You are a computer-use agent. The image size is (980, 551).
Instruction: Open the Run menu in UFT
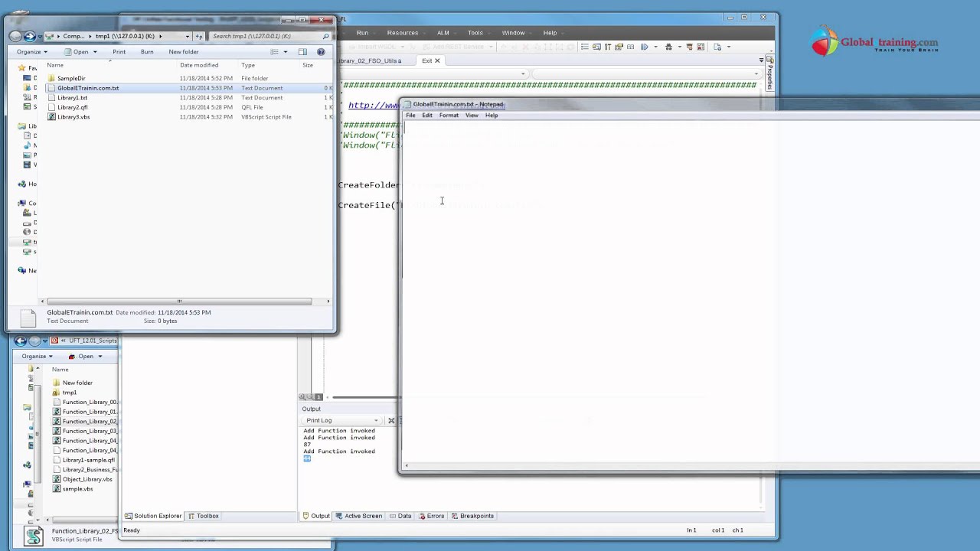click(362, 33)
